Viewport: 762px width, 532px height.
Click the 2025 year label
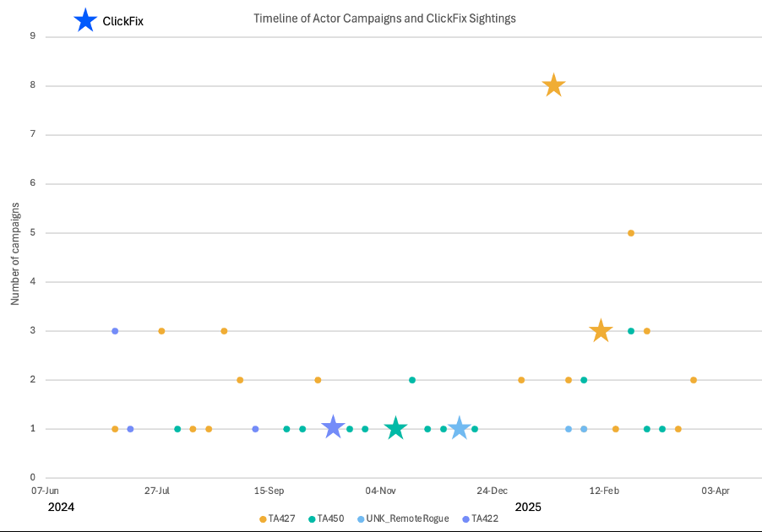click(528, 508)
